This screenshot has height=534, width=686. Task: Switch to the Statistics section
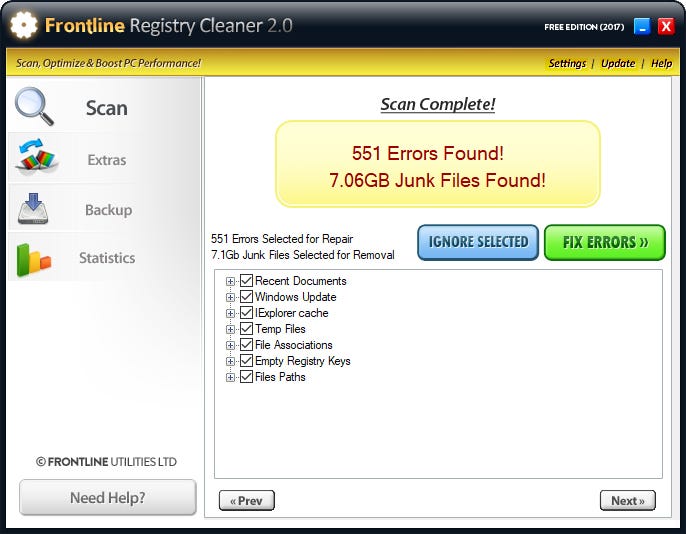[107, 258]
